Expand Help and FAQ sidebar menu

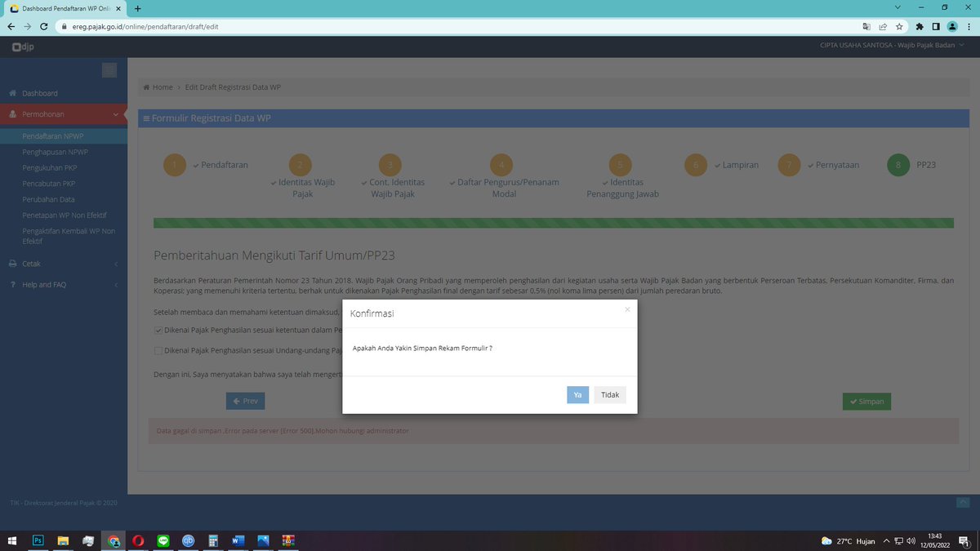pyautogui.click(x=64, y=285)
